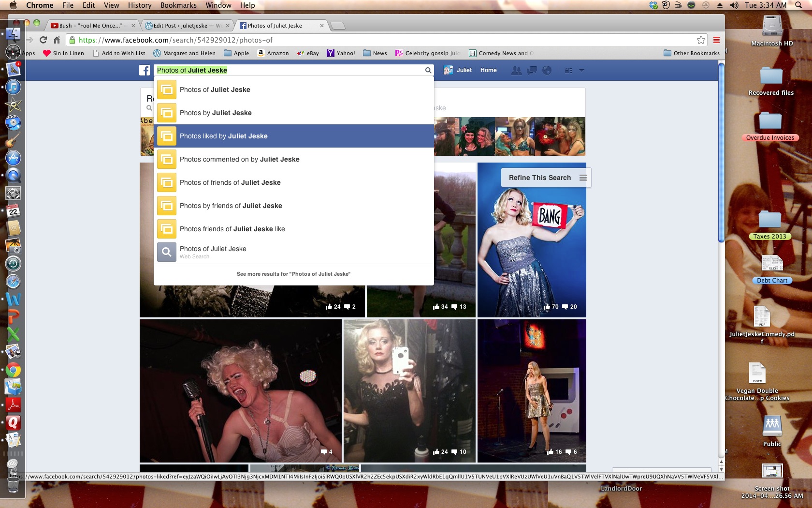Open the Apple bookmarks folder
Screen dimensions: 812x508
click(236, 53)
